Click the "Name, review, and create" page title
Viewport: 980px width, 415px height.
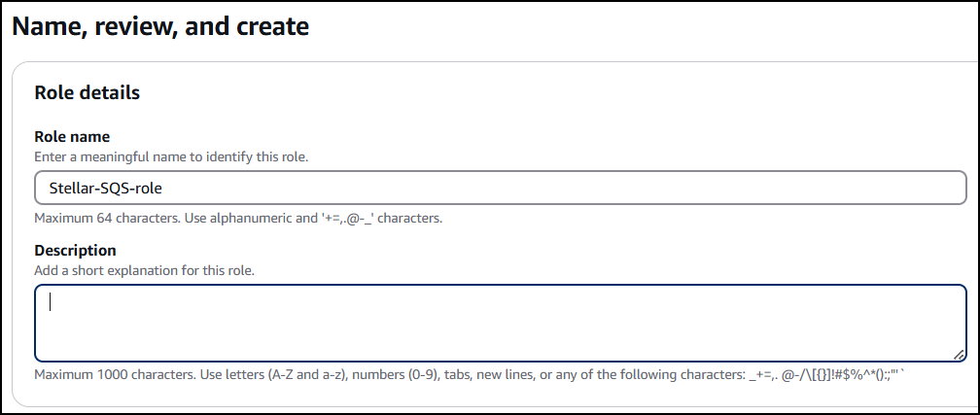coord(160,26)
